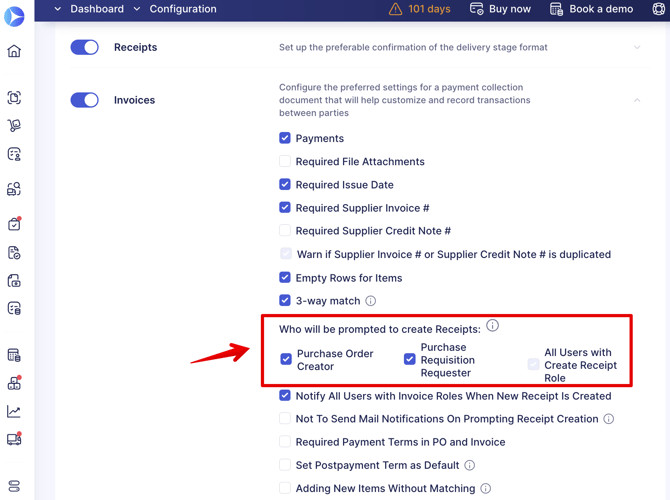Screen dimensions: 670x500
Task: Open the calculator budget sidebar icon
Action: click(x=14, y=355)
